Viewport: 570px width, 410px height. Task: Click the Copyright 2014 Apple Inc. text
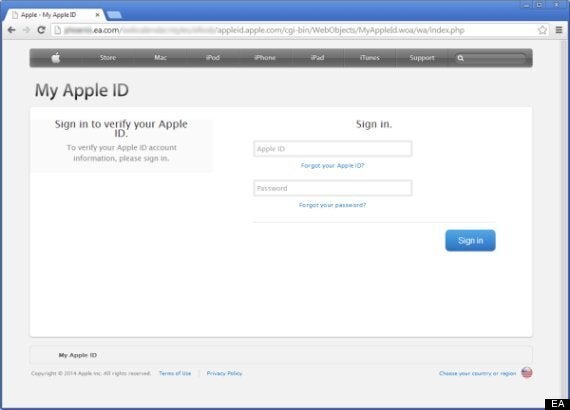pyautogui.click(x=91, y=373)
